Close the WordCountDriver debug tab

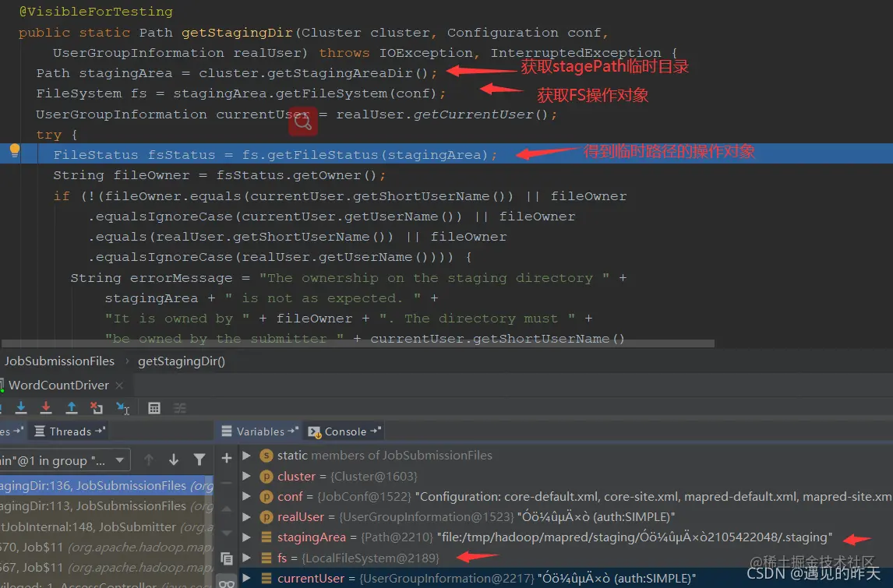(x=119, y=386)
